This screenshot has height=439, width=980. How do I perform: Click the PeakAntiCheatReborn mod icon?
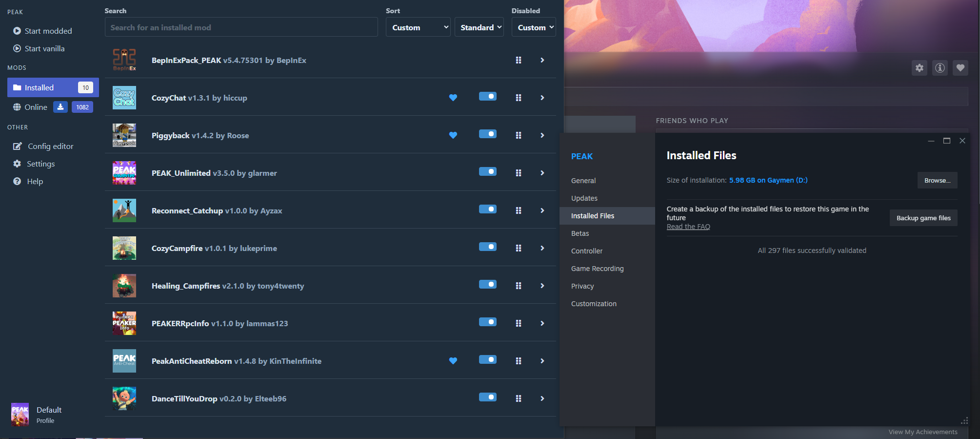click(124, 361)
